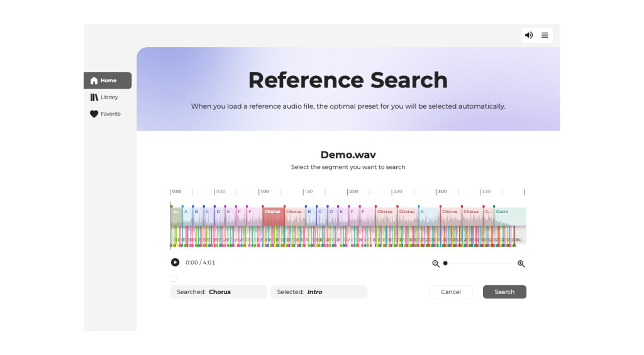
Task: Click the speaker volume icon
Action: 528,35
